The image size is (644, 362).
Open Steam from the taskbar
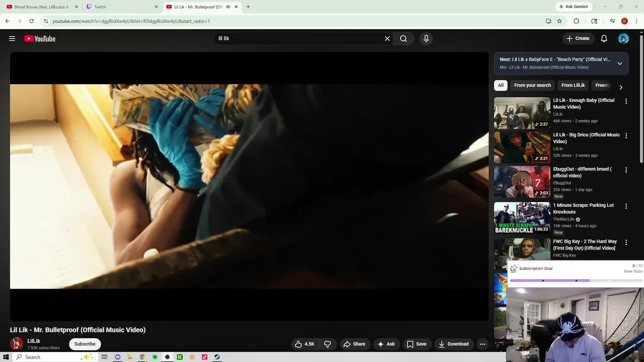coord(217,357)
